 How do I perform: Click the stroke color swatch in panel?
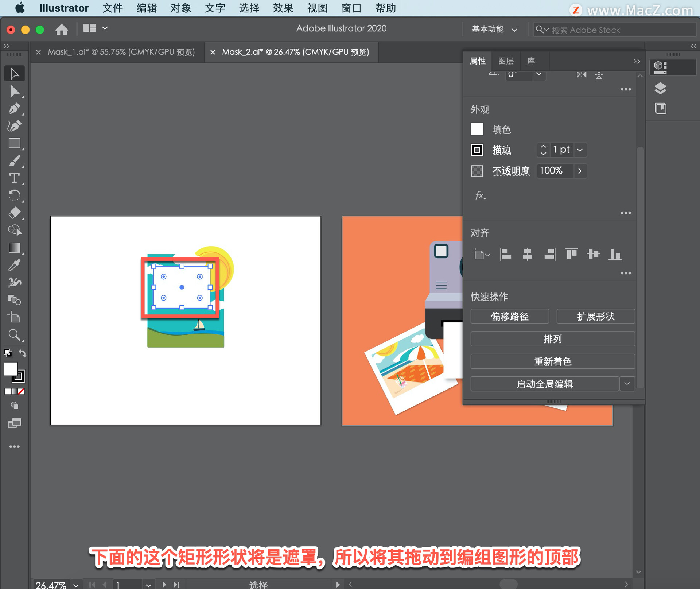(477, 150)
